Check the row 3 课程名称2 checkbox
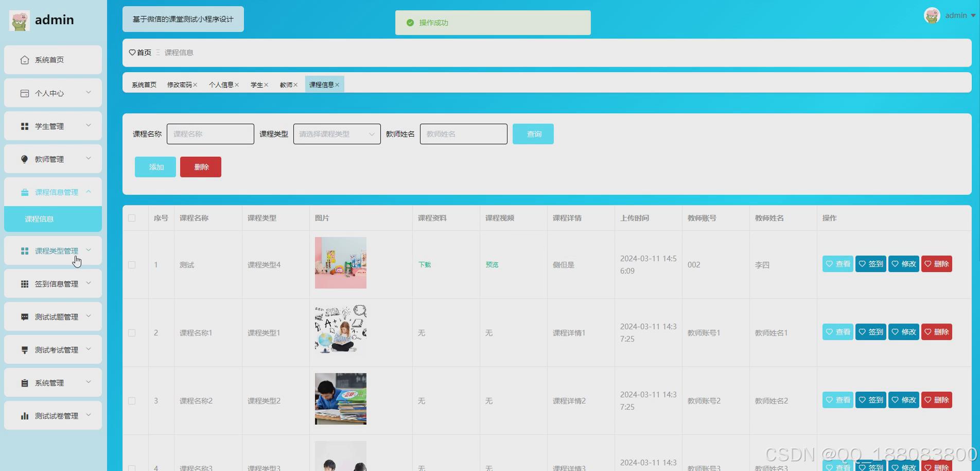The image size is (980, 471). pos(132,401)
